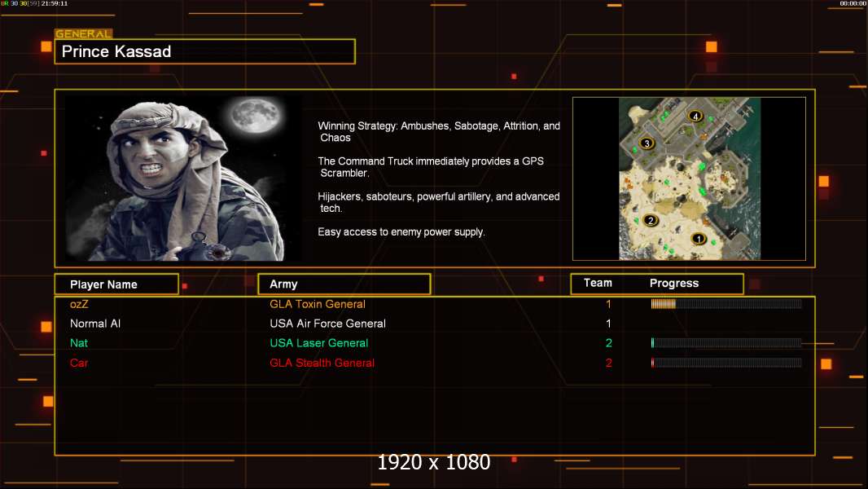The width and height of the screenshot is (868, 489).
Task: Click the Player Name column header
Action: pyautogui.click(x=116, y=284)
